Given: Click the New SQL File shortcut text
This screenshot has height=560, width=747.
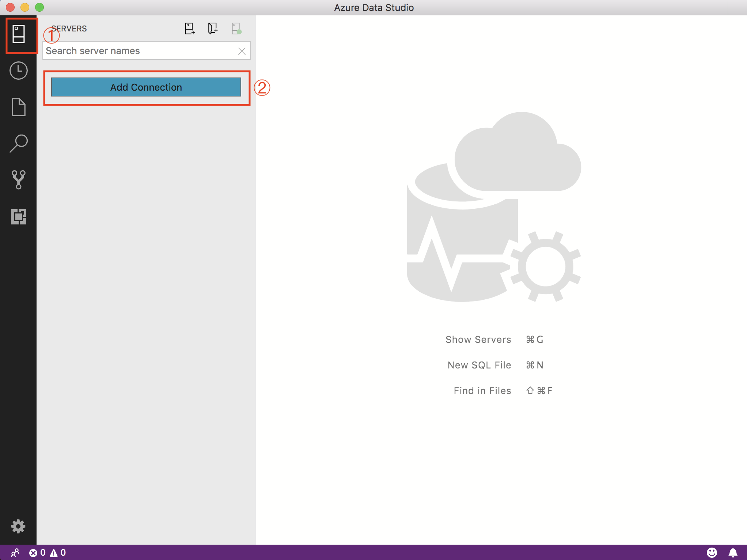Looking at the screenshot, I should point(479,365).
